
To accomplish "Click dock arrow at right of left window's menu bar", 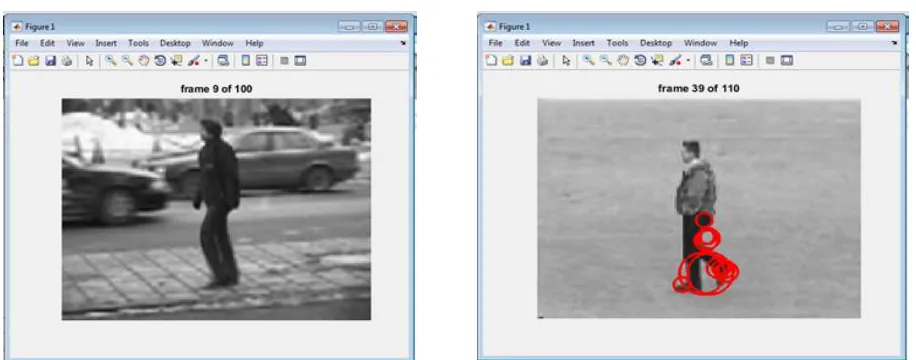I will [x=403, y=44].
